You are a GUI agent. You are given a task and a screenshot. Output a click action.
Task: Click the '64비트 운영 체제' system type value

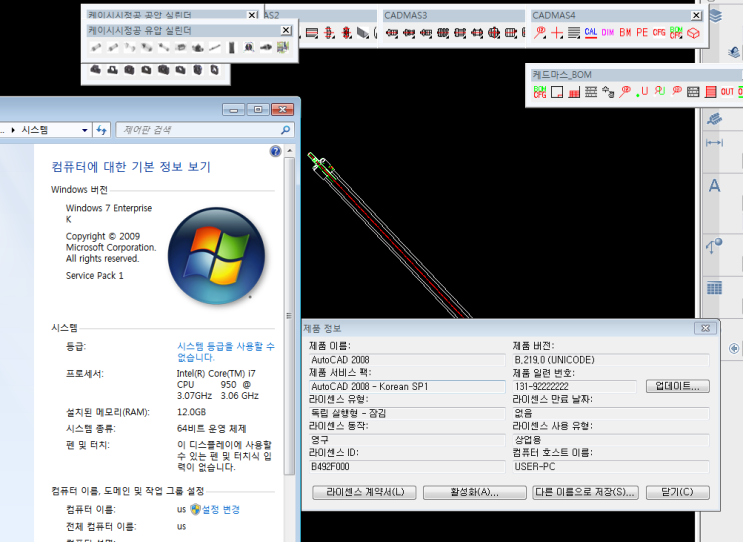click(x=211, y=429)
